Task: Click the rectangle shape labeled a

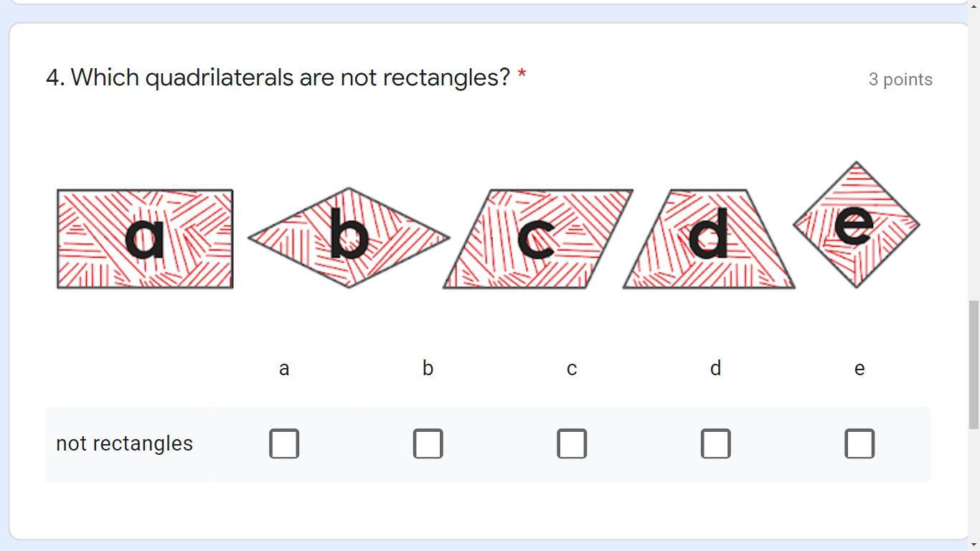Action: point(145,239)
